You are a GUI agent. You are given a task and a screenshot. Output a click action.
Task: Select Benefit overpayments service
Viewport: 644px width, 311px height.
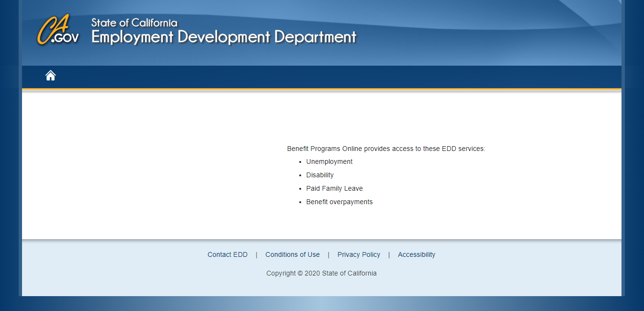(339, 202)
